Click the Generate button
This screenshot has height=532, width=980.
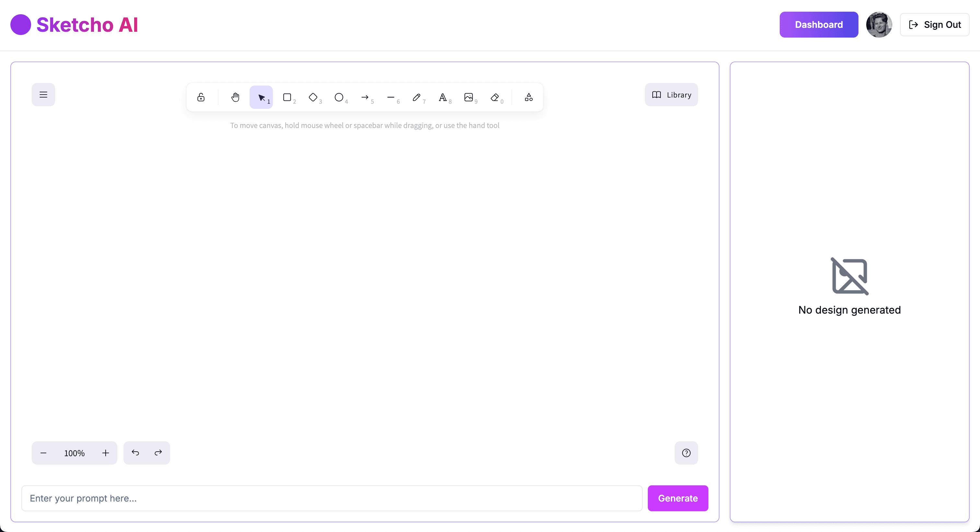pyautogui.click(x=678, y=498)
